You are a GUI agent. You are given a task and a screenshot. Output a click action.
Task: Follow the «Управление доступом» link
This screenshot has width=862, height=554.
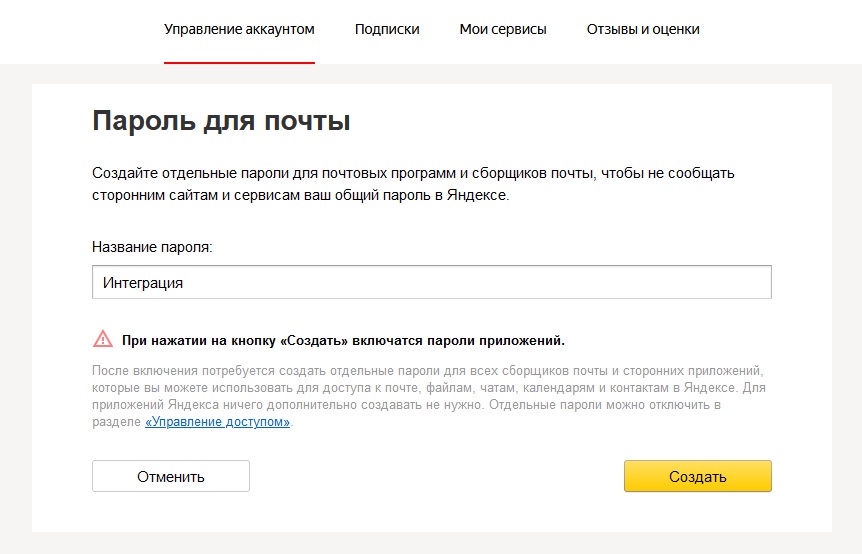point(217,422)
